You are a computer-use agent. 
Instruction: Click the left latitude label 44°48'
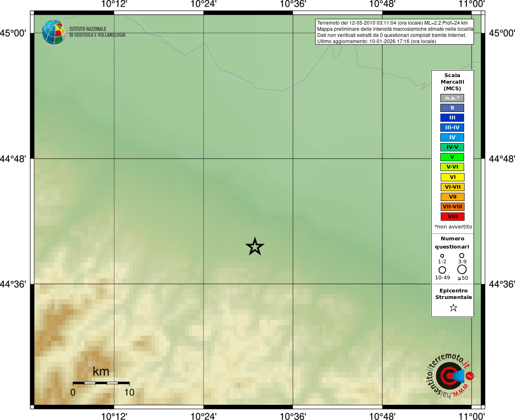click(x=13, y=159)
